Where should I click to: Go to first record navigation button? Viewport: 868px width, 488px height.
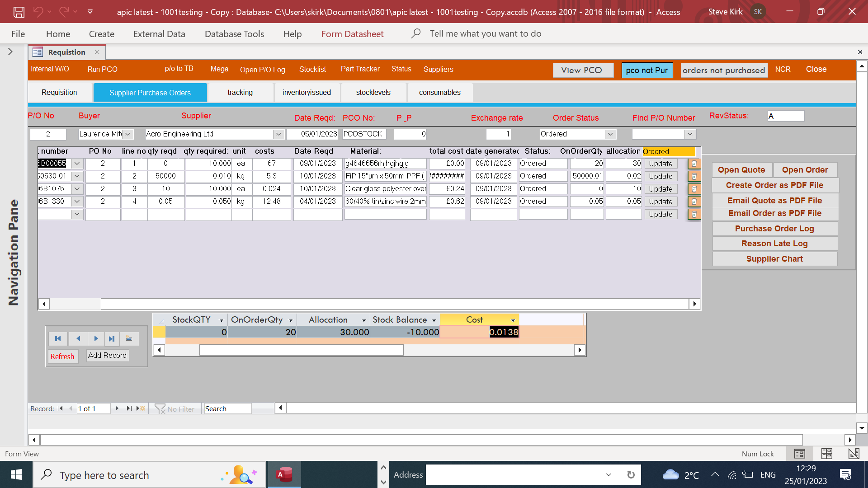click(x=58, y=338)
